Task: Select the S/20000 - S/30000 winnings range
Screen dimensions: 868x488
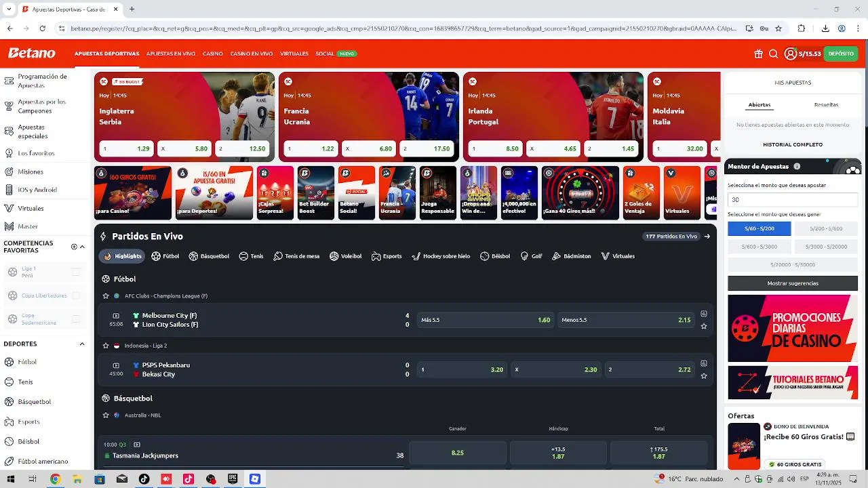Action: pyautogui.click(x=793, y=264)
